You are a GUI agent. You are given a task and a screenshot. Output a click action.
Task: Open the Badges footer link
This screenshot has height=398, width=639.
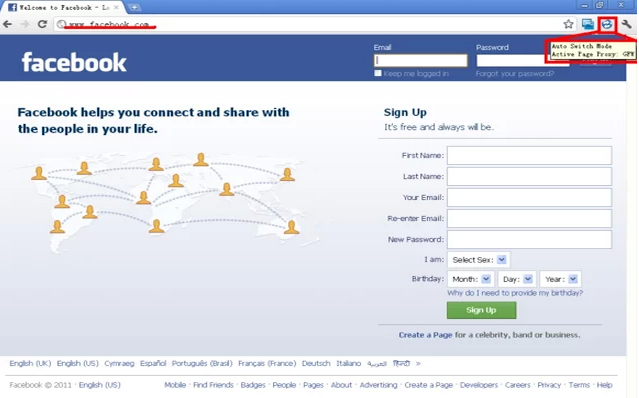coord(253,385)
